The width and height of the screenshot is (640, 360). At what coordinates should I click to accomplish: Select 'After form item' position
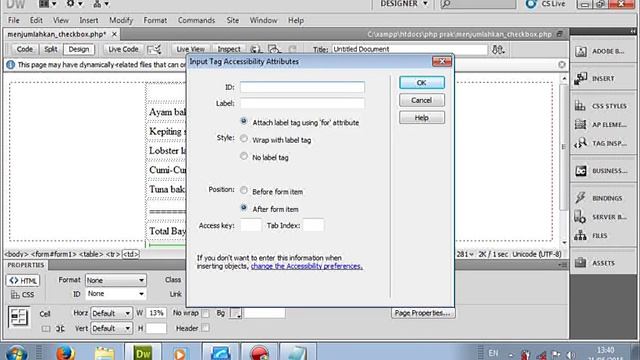(x=244, y=207)
